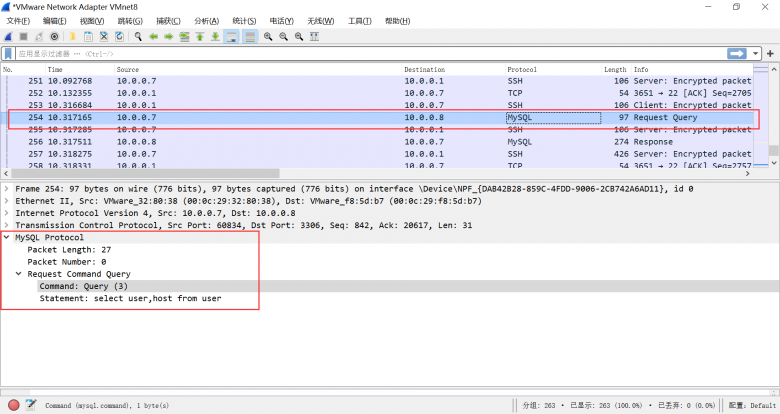Image resolution: width=780 pixels, height=414 pixels.
Task: Collapse Request Command Query node
Action: [x=18, y=274]
